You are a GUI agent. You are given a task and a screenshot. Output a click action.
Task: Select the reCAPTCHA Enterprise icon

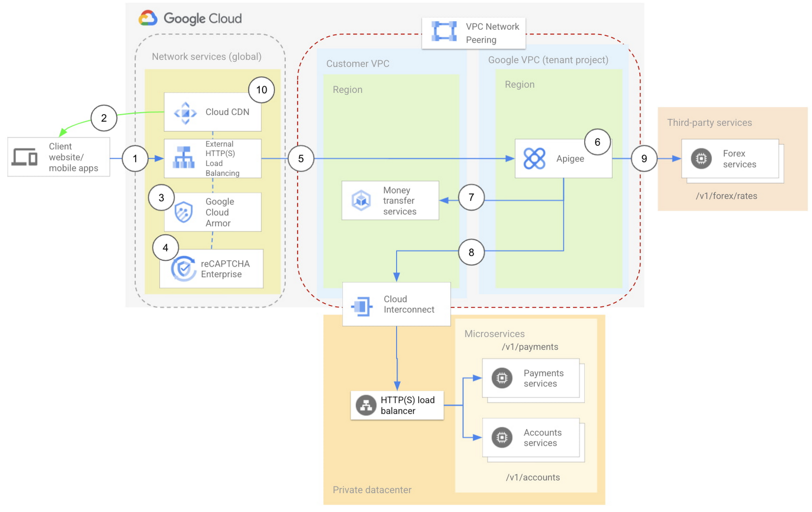[x=183, y=269]
